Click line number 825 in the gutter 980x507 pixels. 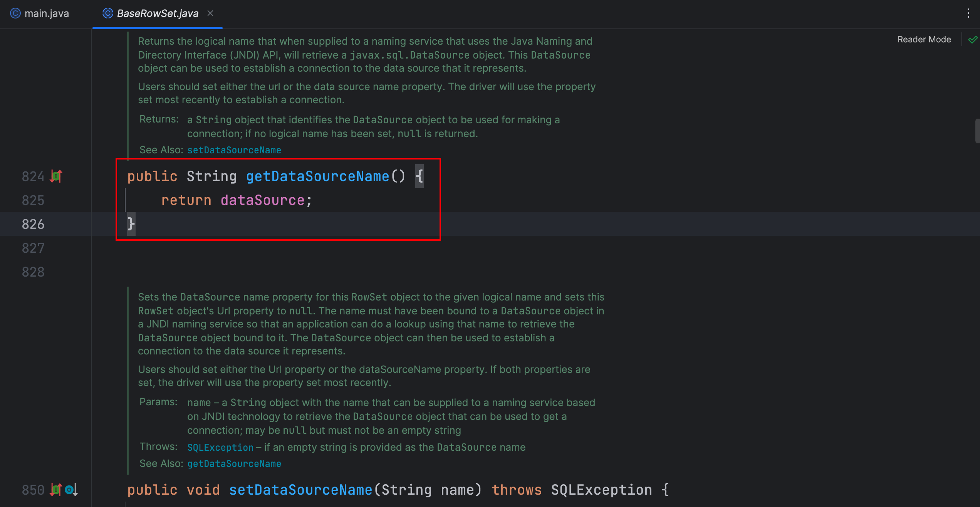click(33, 200)
